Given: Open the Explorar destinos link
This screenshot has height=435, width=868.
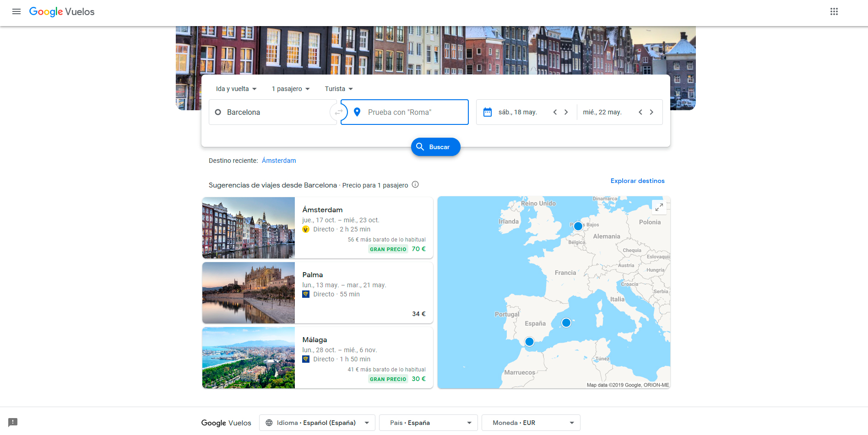Looking at the screenshot, I should click(x=638, y=181).
